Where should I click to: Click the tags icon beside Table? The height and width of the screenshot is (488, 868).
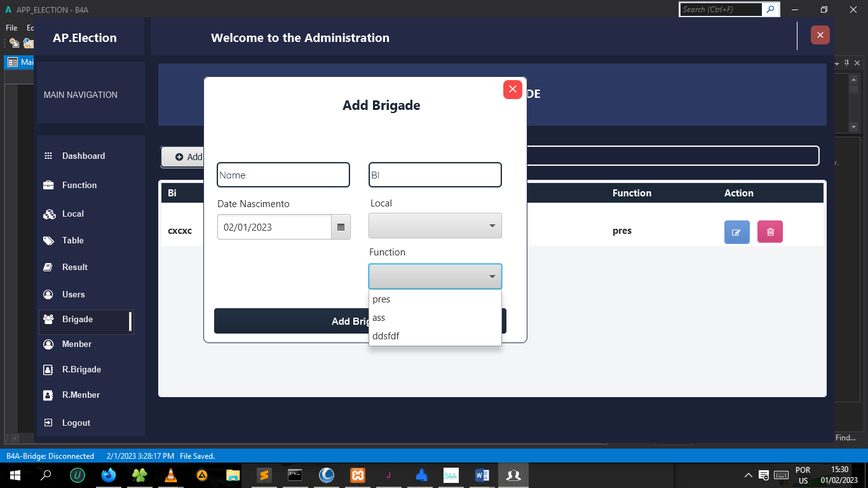point(48,241)
